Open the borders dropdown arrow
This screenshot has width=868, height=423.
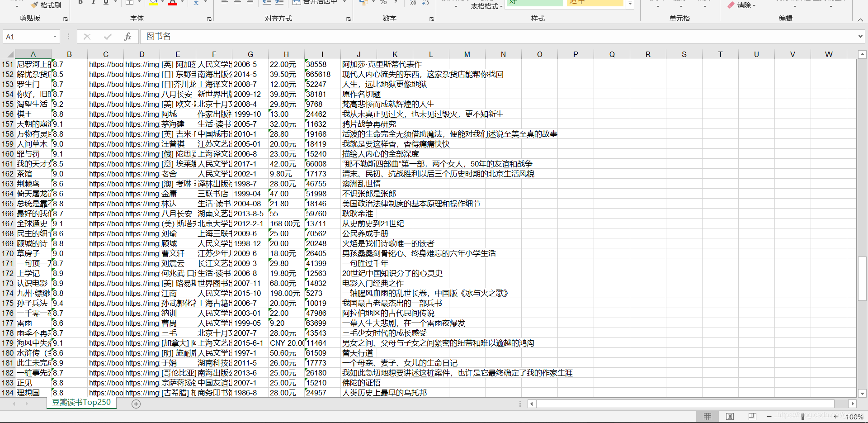139,2
